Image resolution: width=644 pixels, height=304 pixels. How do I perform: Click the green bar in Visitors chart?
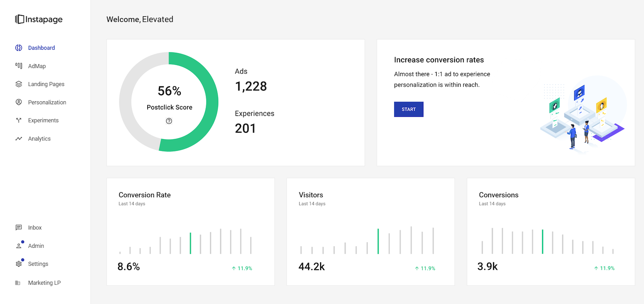click(378, 241)
